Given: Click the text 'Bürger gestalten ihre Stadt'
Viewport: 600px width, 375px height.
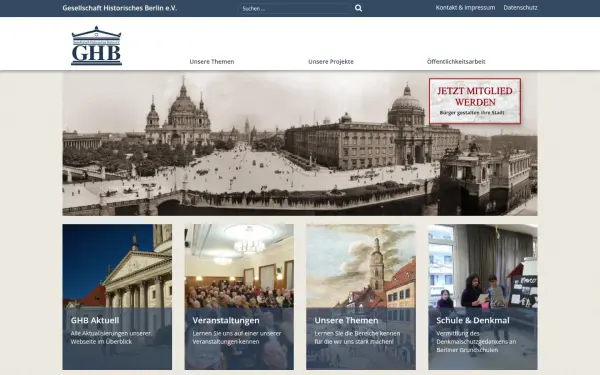Looking at the screenshot, I should (472, 113).
